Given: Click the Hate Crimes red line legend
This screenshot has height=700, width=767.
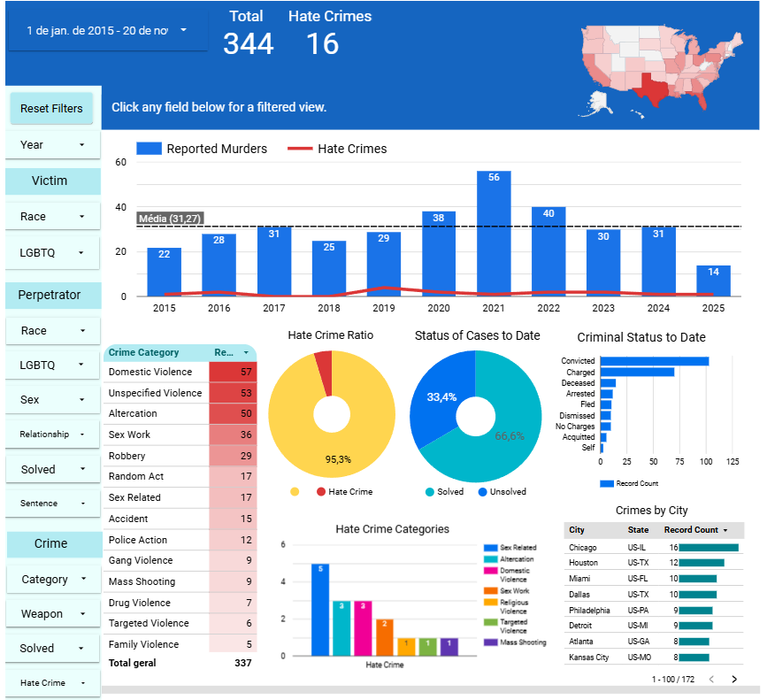Looking at the screenshot, I should [300, 149].
